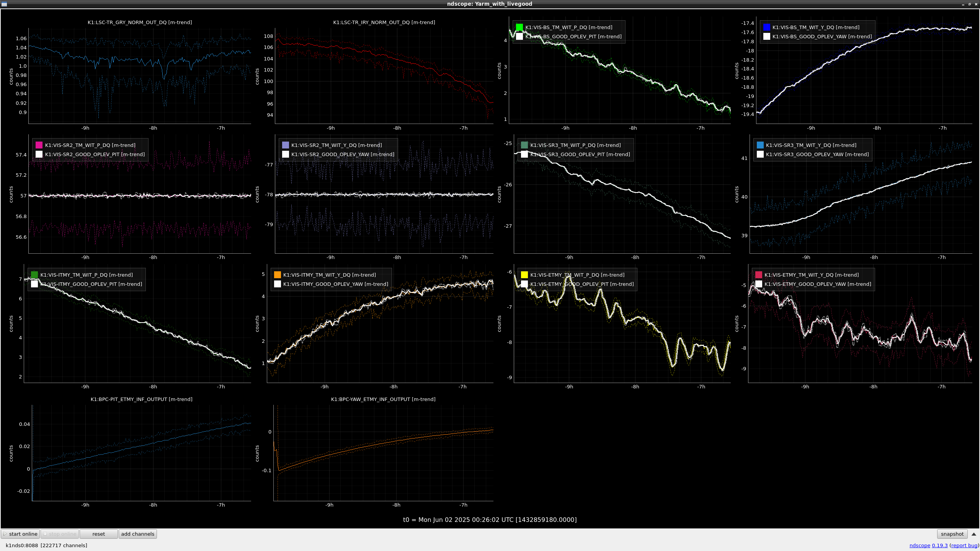Click inside the GRY_NORM_OUT plot area

(x=140, y=77)
